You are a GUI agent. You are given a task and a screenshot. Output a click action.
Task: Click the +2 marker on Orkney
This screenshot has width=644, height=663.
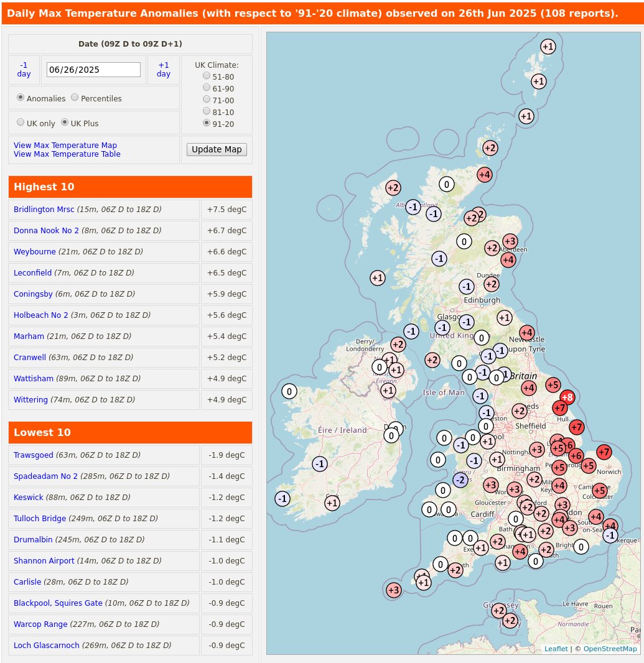click(x=490, y=148)
